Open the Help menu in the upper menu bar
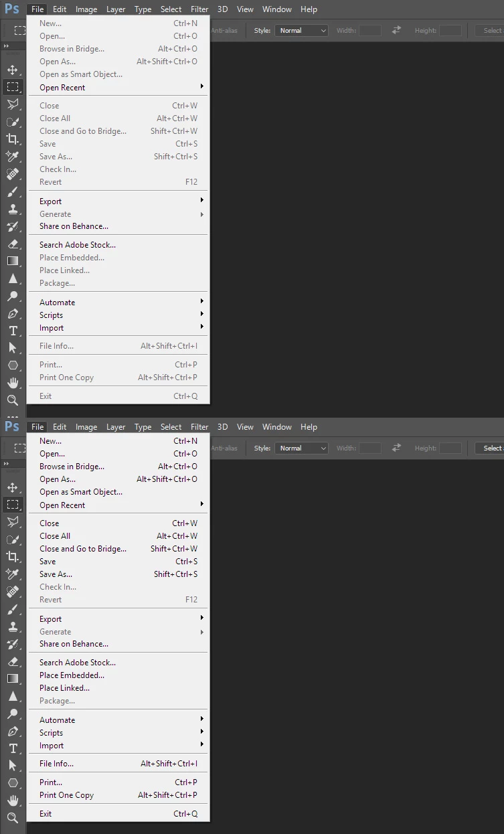 point(309,9)
